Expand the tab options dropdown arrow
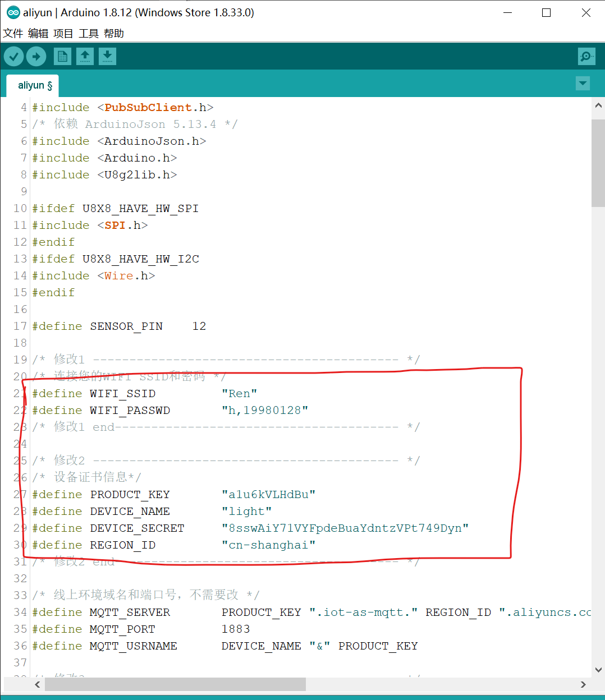The width and height of the screenshot is (605, 700). 583,84
